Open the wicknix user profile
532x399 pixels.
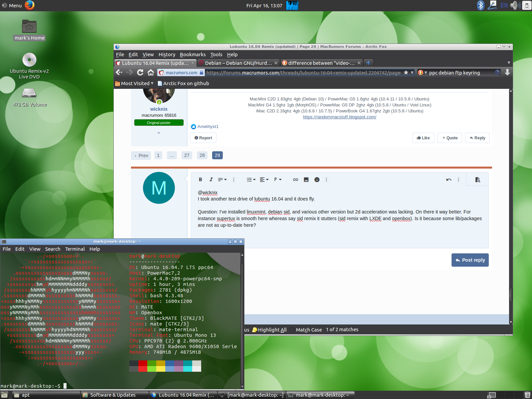(159, 109)
